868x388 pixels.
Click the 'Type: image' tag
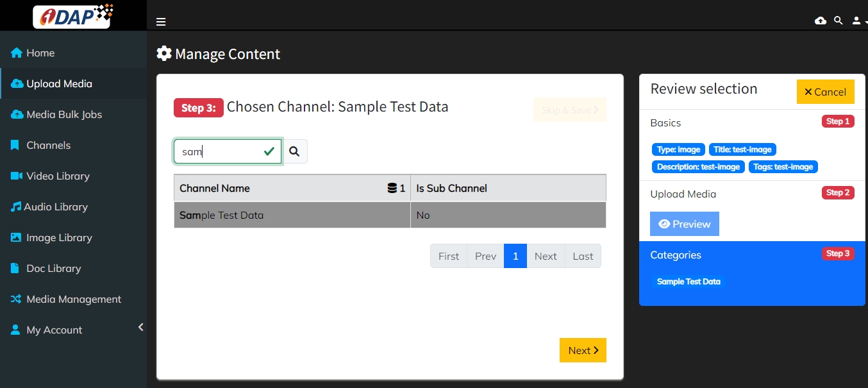coord(679,149)
